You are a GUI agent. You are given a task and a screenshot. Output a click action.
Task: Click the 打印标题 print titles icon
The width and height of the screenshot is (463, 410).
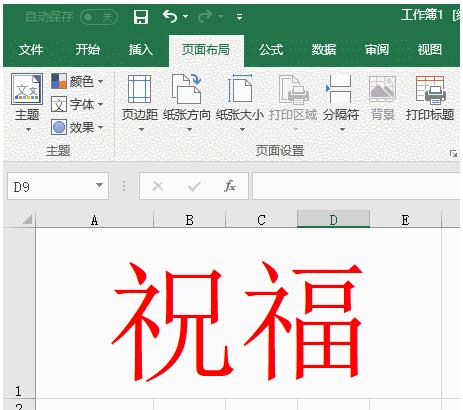430,90
